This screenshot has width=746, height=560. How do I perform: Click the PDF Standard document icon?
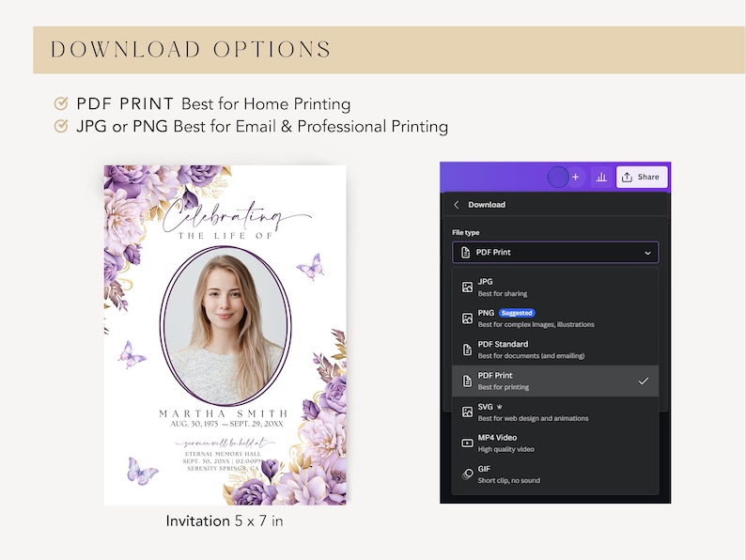click(467, 350)
